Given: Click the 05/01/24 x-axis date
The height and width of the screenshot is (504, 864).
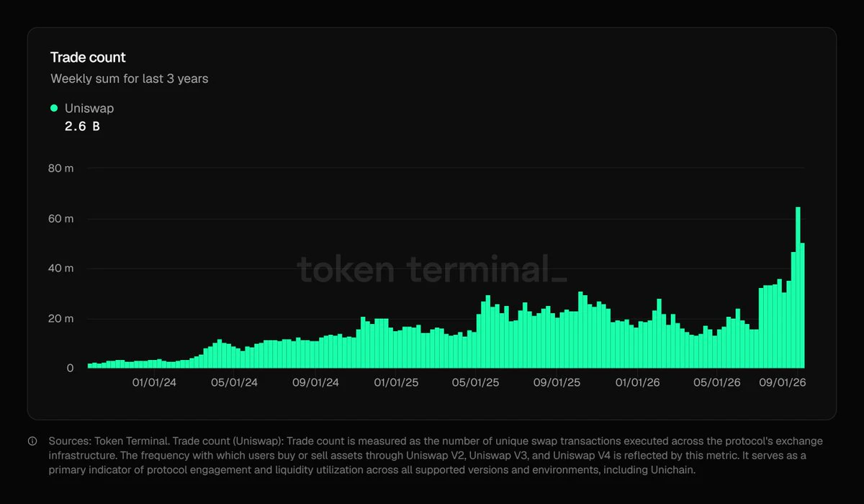Looking at the screenshot, I should pyautogui.click(x=235, y=383).
